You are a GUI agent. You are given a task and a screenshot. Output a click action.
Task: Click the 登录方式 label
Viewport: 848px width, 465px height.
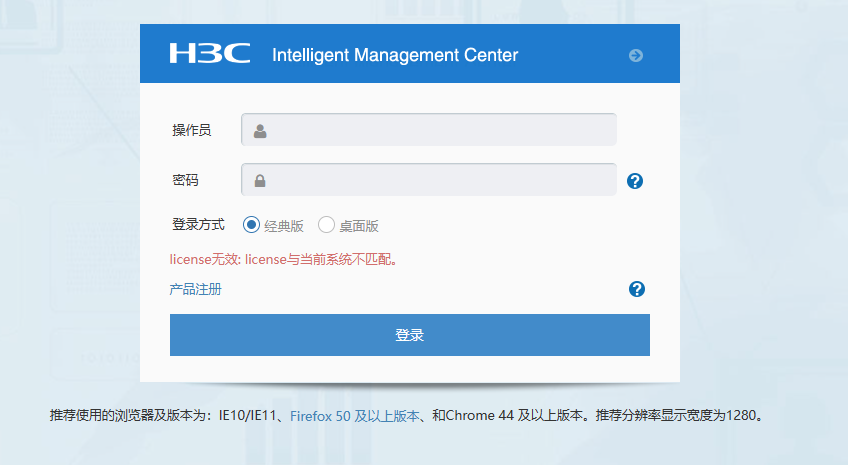click(198, 224)
